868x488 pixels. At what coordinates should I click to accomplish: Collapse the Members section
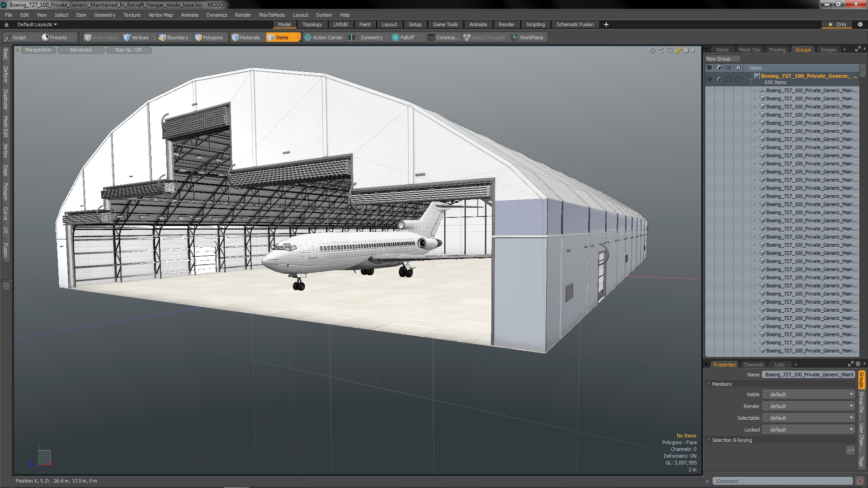pos(709,384)
